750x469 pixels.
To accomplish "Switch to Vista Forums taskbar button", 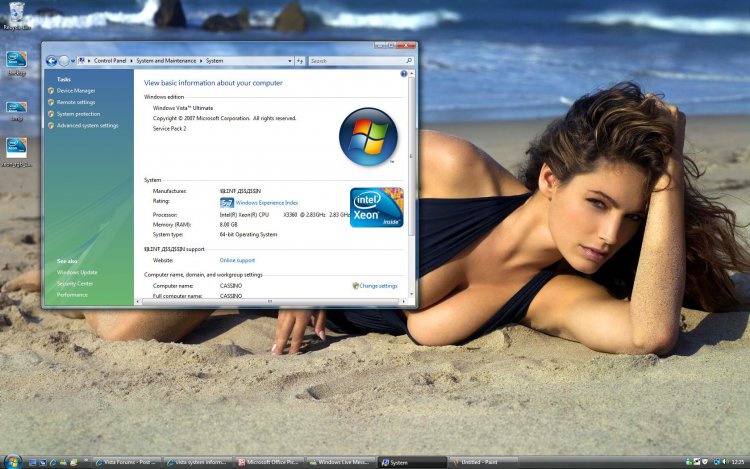I will 126,462.
